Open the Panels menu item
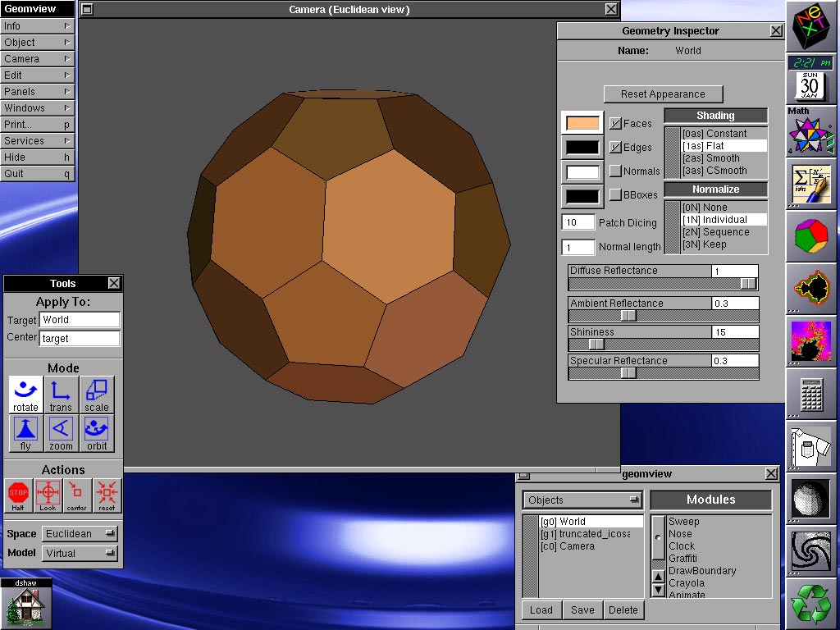Viewport: 840px width, 630px height. click(x=37, y=92)
